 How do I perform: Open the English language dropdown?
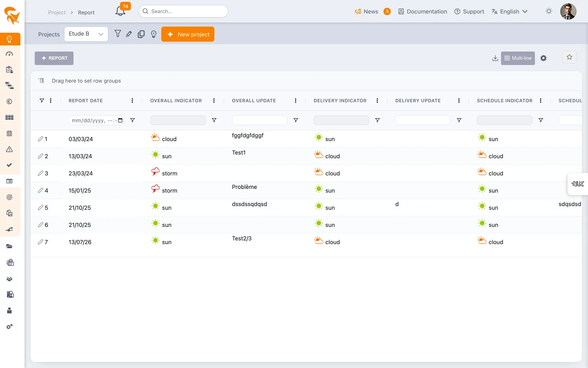pos(510,11)
